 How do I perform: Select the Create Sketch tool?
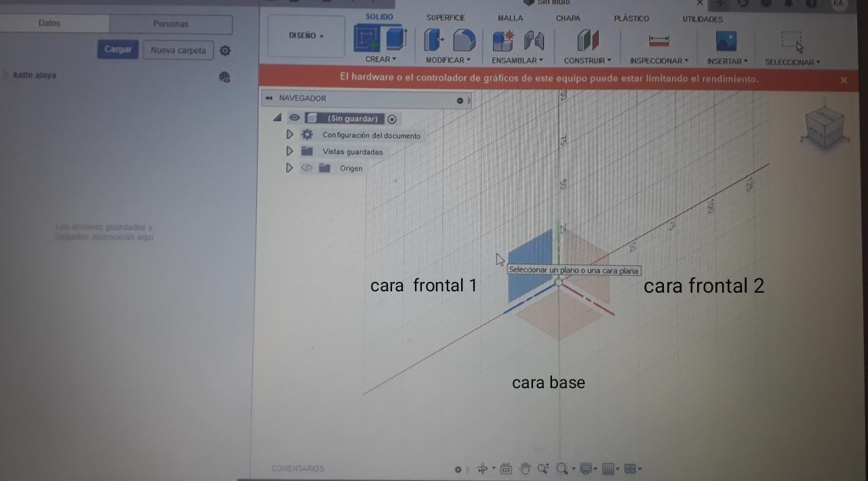pyautogui.click(x=367, y=39)
